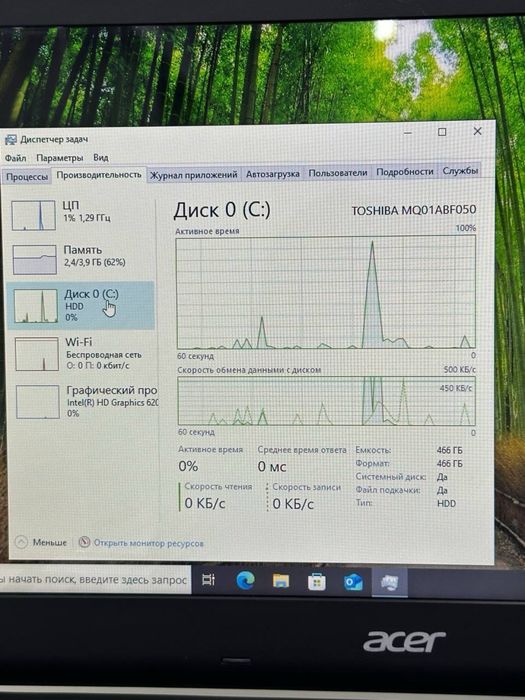Select the Память performance item
The image size is (525, 700).
(83, 259)
